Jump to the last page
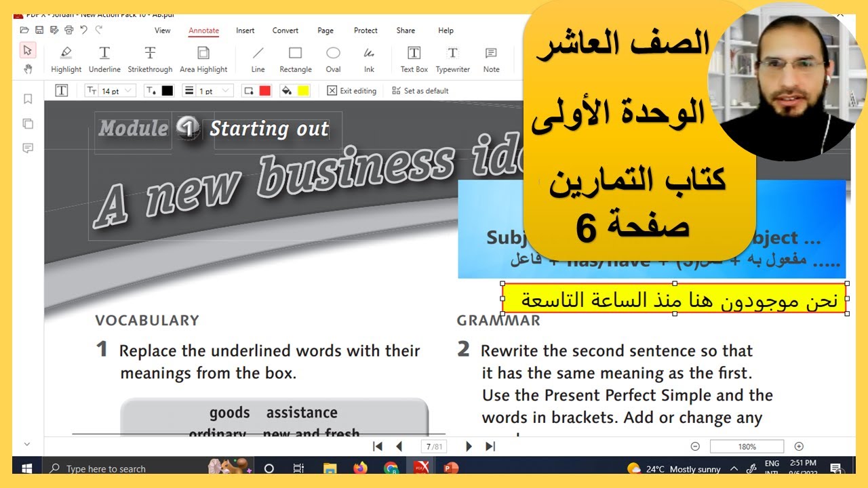The height and width of the screenshot is (488, 868). point(490,446)
